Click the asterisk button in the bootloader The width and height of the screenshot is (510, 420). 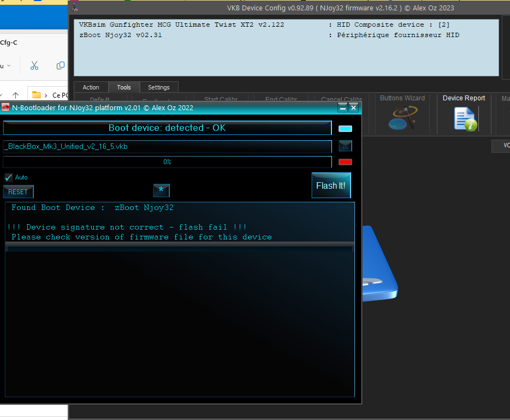pyautogui.click(x=161, y=190)
